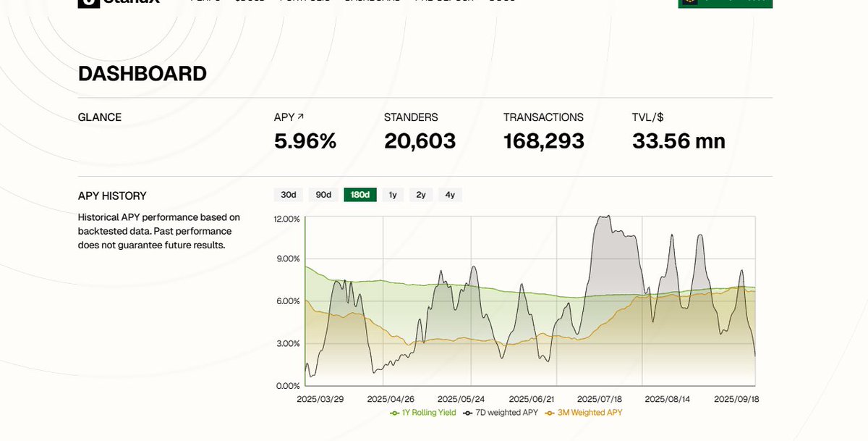Click the active 180d range button
Viewport: 868px width, 441px height.
point(360,195)
